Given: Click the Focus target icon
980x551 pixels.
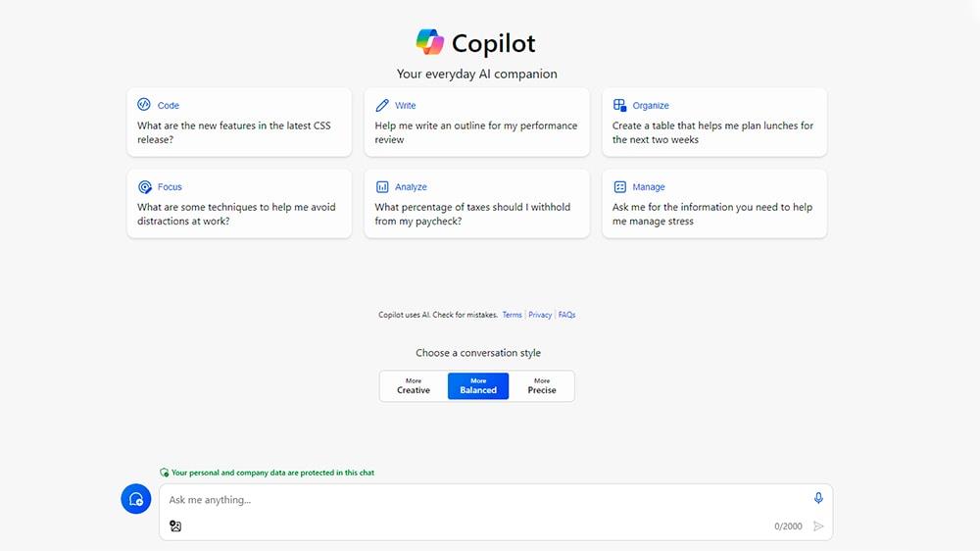Looking at the screenshot, I should click(x=145, y=186).
